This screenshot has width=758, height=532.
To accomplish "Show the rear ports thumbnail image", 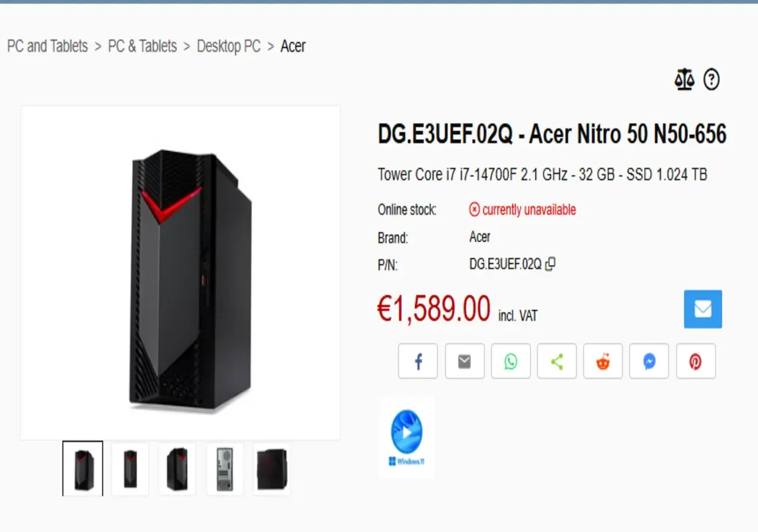I will [225, 469].
